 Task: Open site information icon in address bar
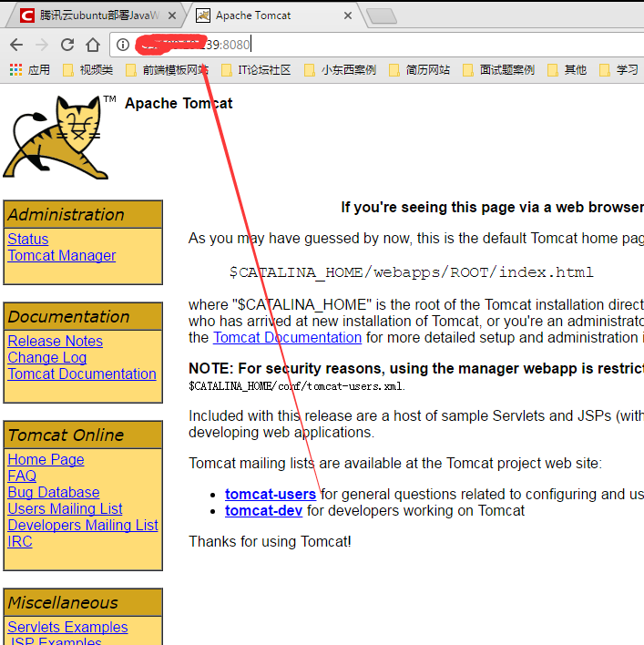click(123, 45)
